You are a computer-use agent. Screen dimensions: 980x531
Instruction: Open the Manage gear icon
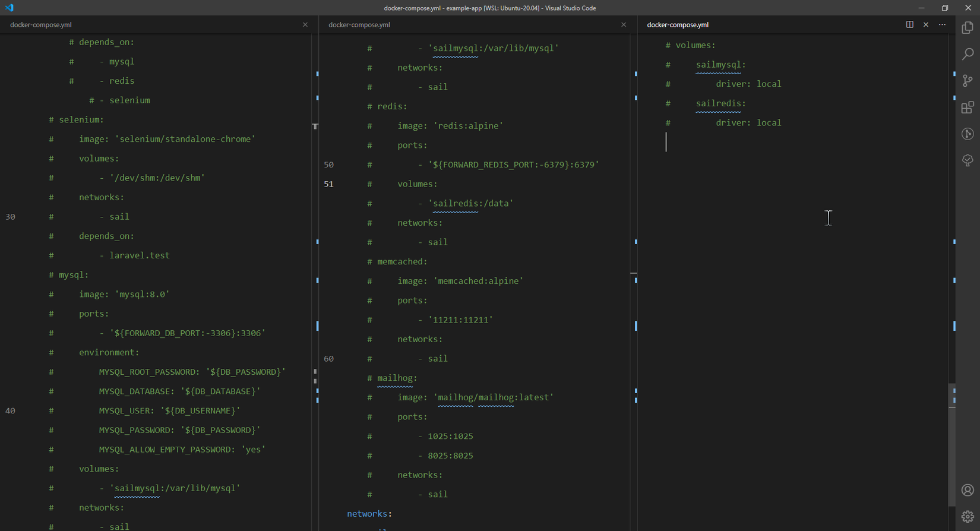tap(968, 516)
